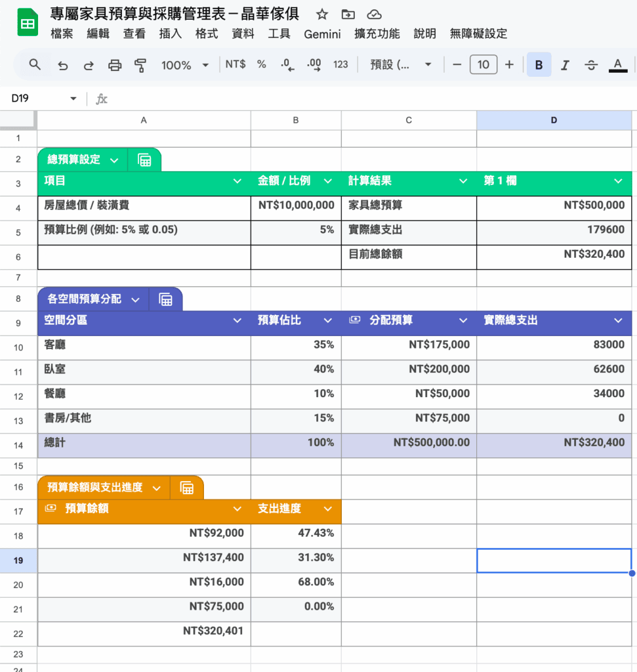Select the 179600 cell
637x672 pixels.
click(x=554, y=233)
